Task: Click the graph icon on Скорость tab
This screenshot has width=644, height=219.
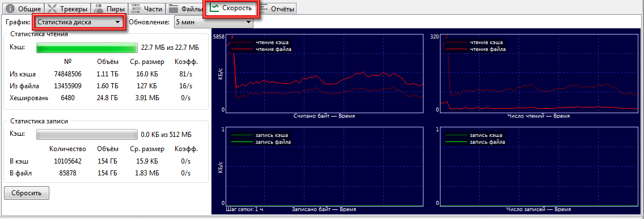Action: click(x=214, y=7)
